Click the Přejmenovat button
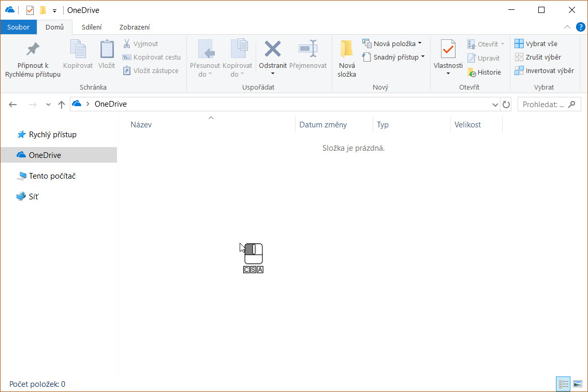588x392 pixels. 308,55
